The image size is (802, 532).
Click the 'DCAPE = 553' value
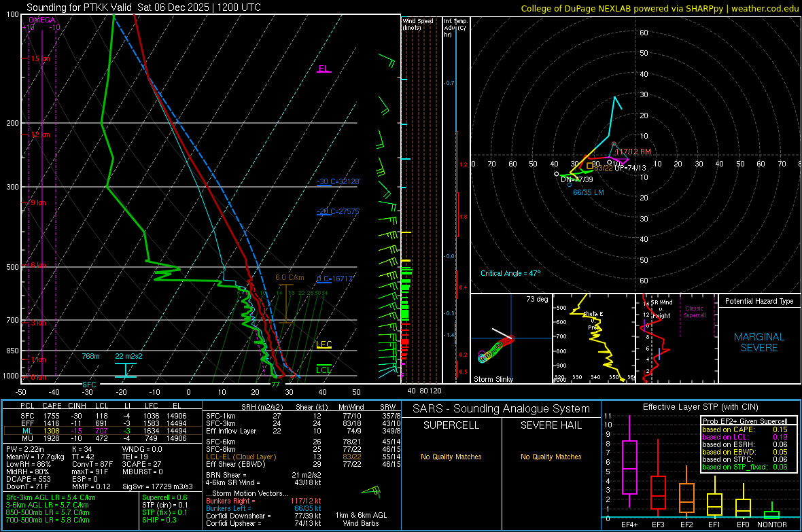tap(28, 479)
